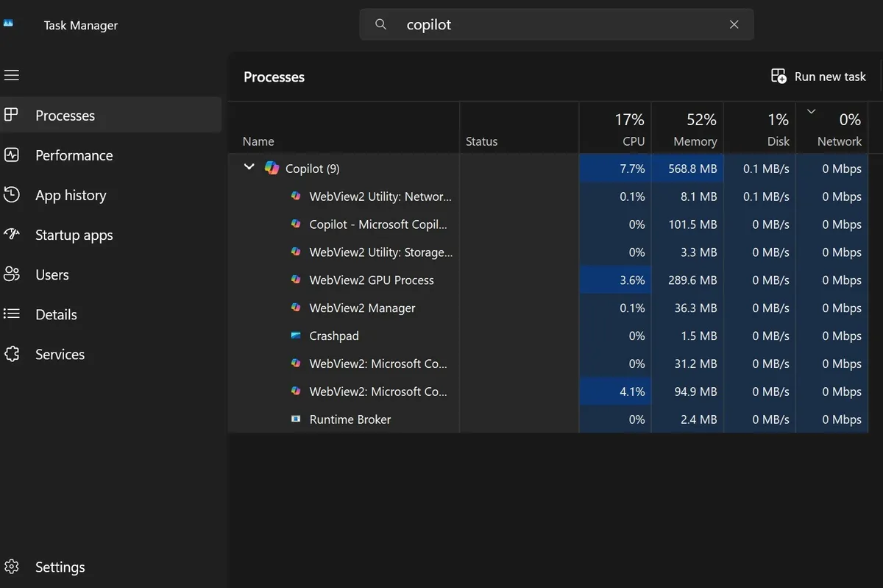Screen dimensions: 883x588
Task: Click the 8.1 MB memory value
Action: [699, 196]
